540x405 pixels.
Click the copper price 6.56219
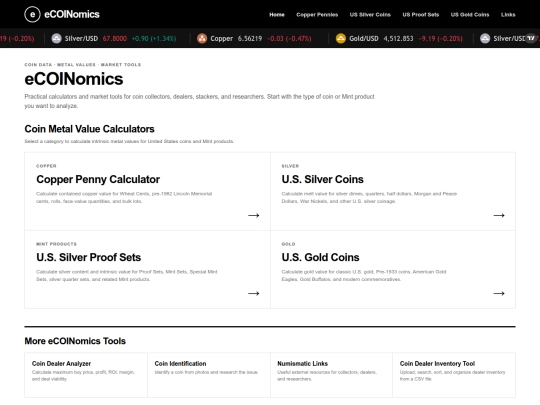(x=250, y=39)
